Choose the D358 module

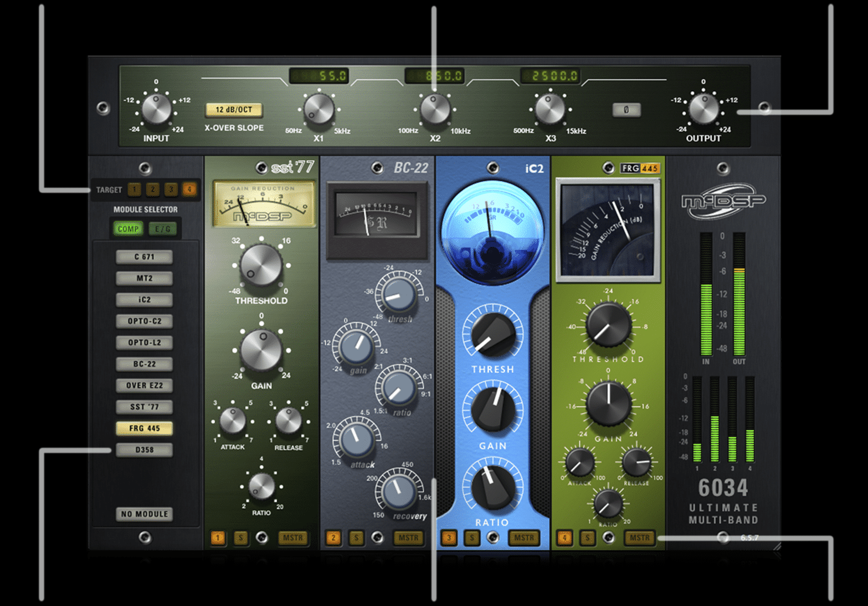click(144, 450)
